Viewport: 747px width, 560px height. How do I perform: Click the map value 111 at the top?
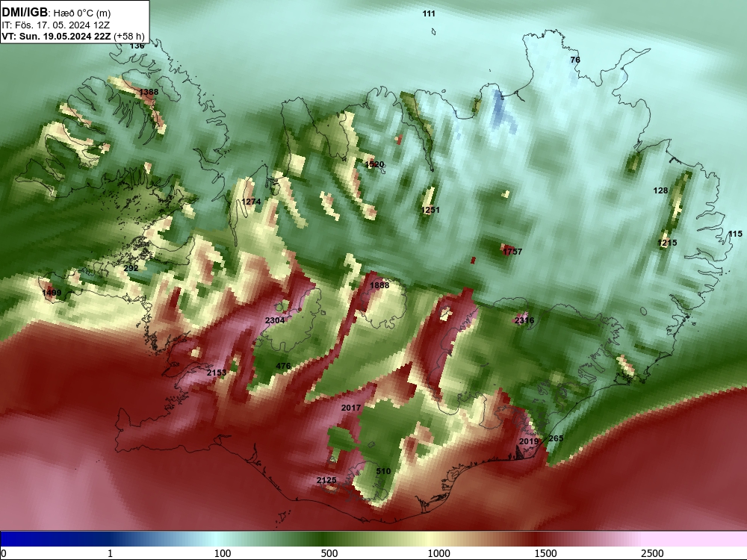coord(429,13)
